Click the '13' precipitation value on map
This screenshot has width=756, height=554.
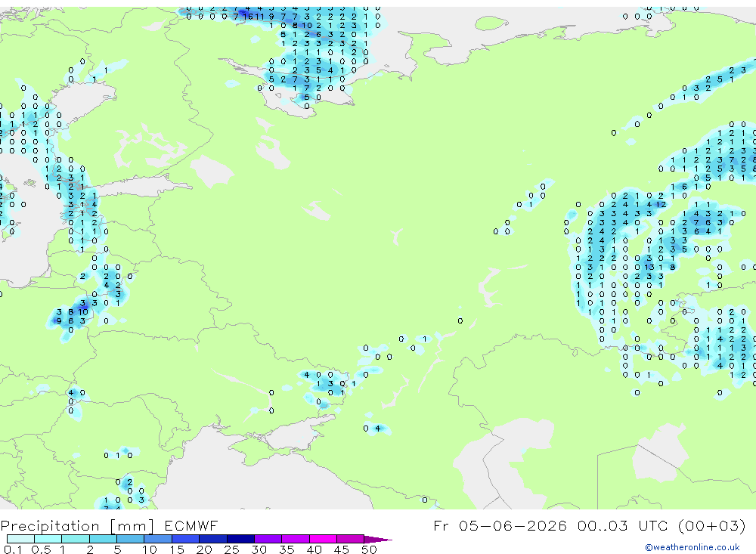click(x=649, y=267)
